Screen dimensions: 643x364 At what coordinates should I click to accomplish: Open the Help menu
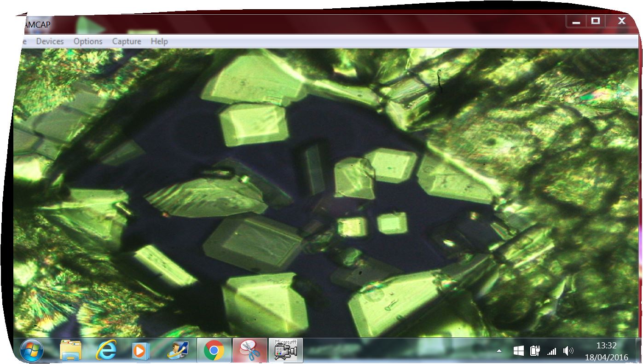[159, 41]
